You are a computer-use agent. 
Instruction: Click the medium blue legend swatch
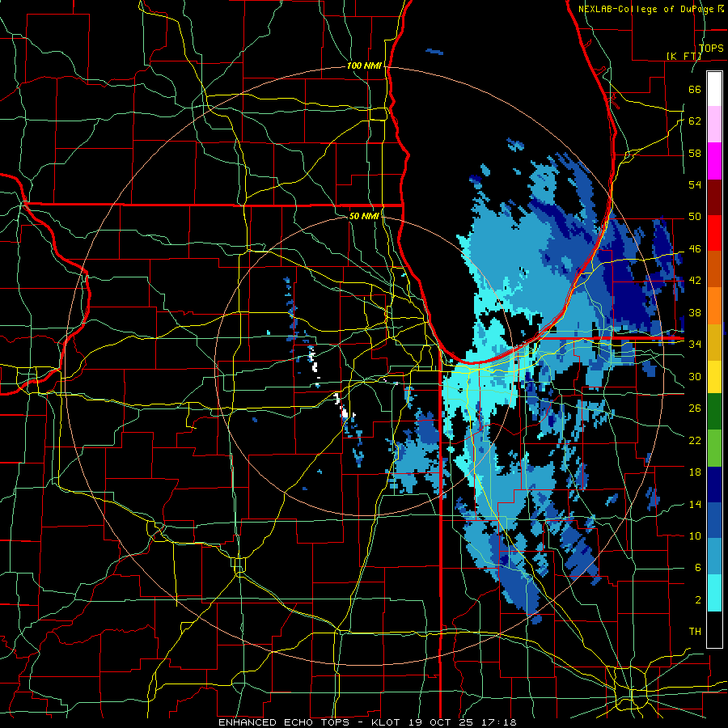[714, 520]
